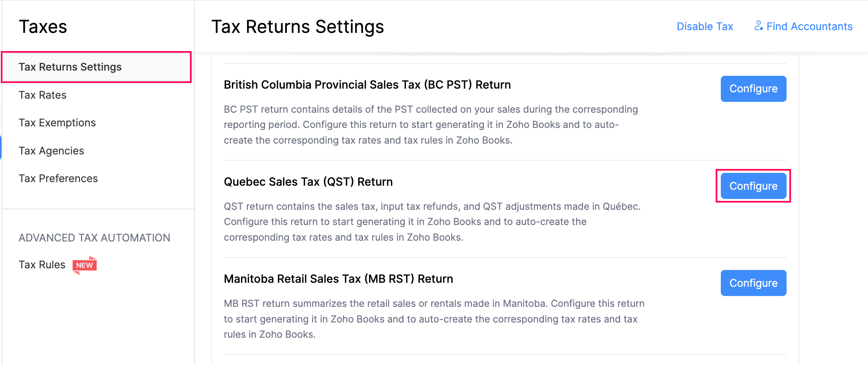868x365 pixels.
Task: Open the Tax Rates section
Action: pos(42,95)
